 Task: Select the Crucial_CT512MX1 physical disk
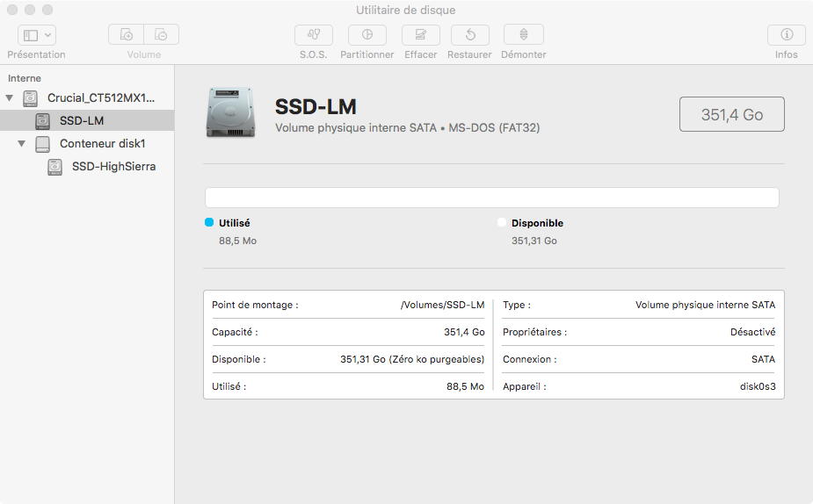click(x=101, y=97)
